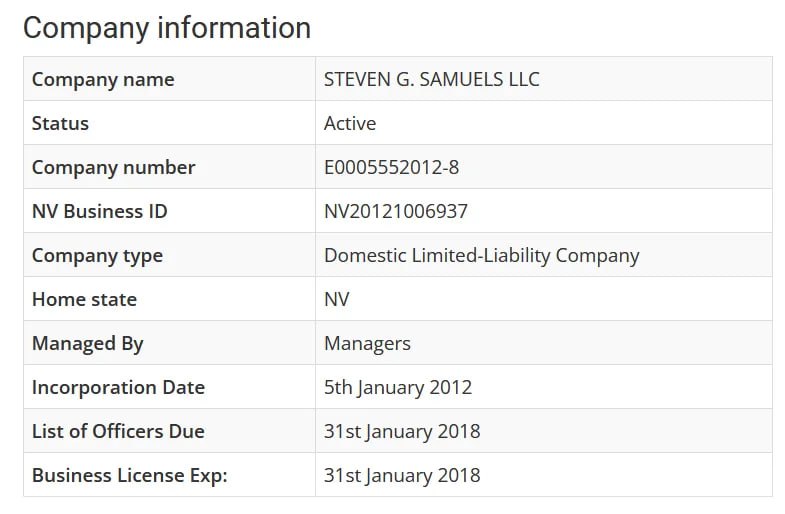Click the Company information heading
Screen dimensions: 785x514
(167, 27)
